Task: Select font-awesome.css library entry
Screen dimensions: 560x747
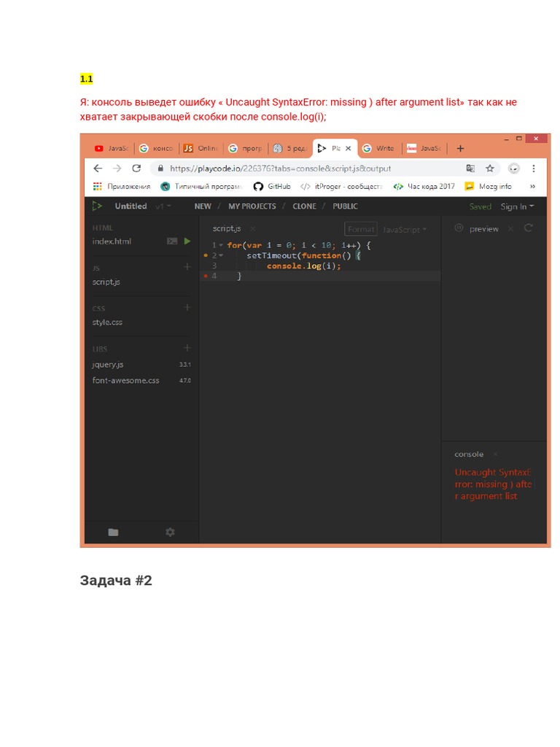Action: tap(125, 380)
